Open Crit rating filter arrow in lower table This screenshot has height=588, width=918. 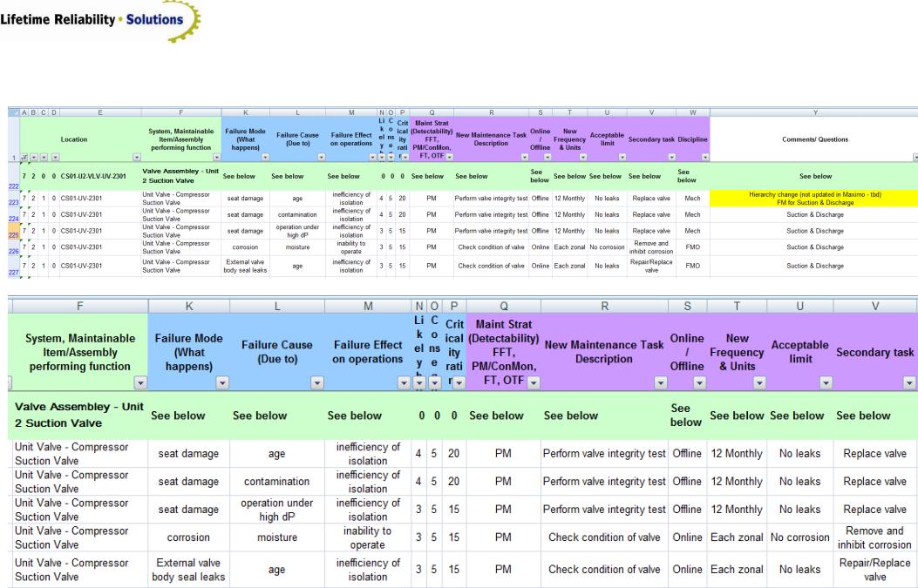(x=459, y=382)
